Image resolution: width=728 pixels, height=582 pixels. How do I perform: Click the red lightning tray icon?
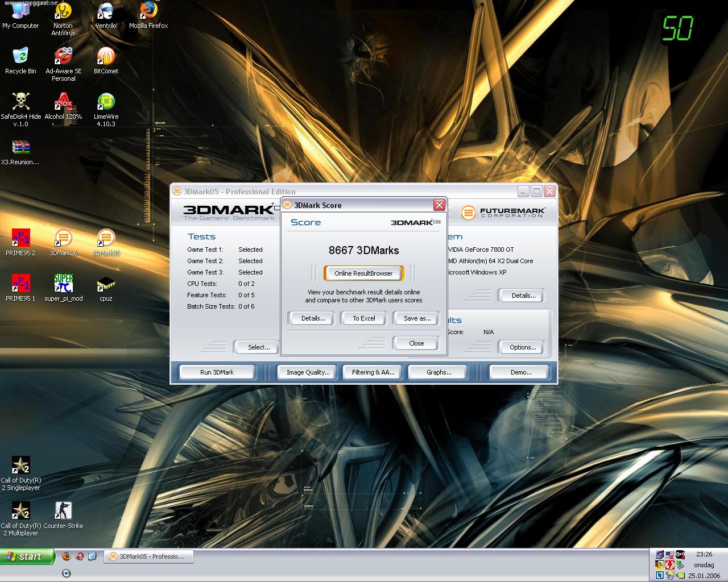(x=670, y=565)
